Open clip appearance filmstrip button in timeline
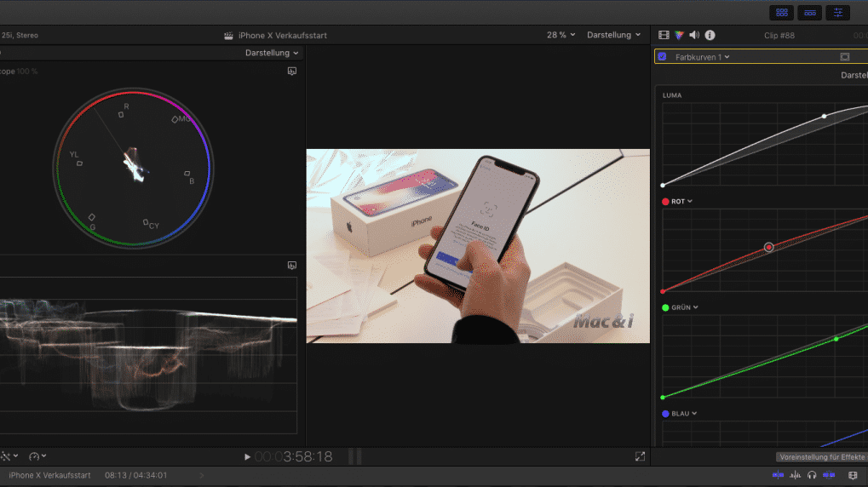868x487 pixels. 853,475
